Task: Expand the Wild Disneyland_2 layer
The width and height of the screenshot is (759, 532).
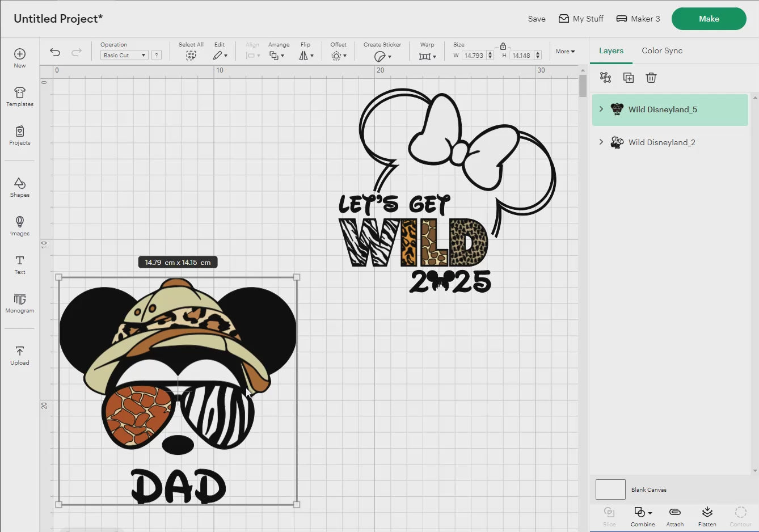Action: pos(601,142)
